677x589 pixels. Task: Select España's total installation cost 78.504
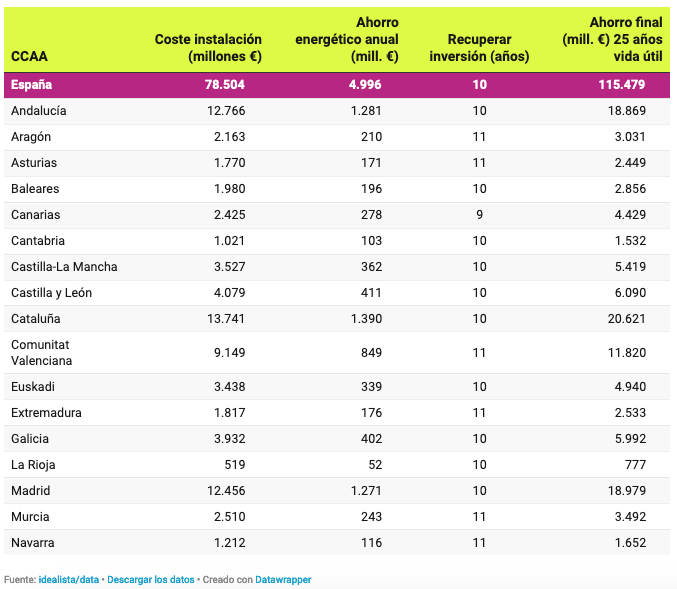pos(225,85)
